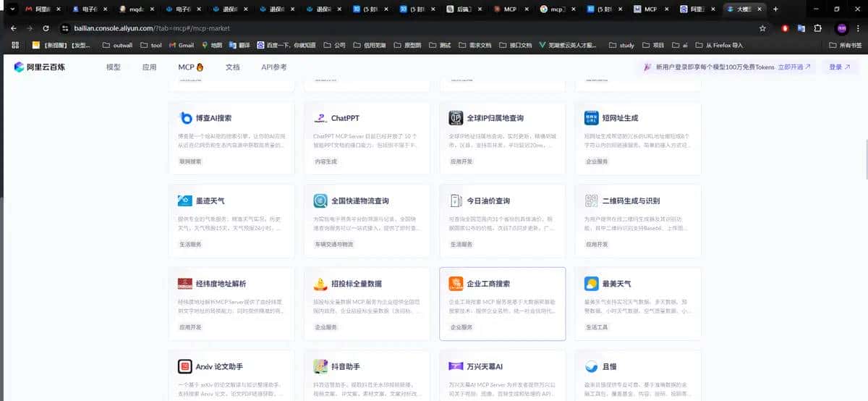Viewport: 868px width, 401px height.
Task: Click the 立即开通 link
Action: pos(794,67)
